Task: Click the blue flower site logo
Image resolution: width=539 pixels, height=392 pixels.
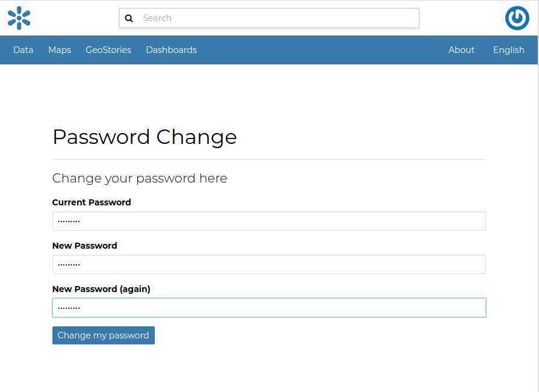Action: pos(19,18)
